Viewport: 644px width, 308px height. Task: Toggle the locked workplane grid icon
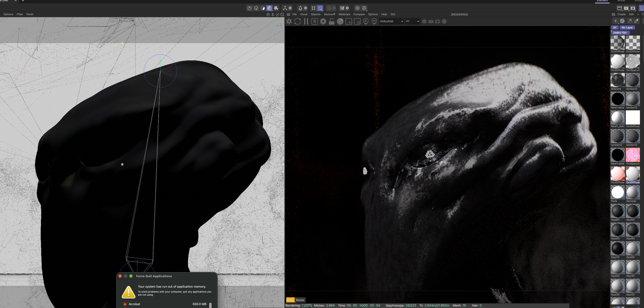tap(320, 8)
